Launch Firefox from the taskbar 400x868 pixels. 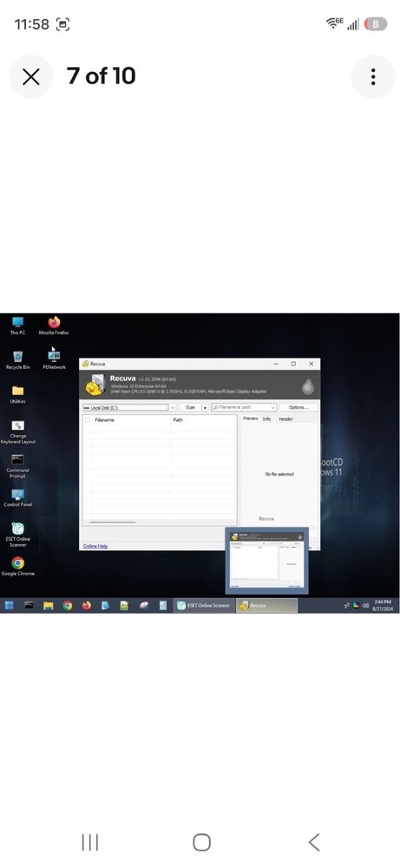coord(86,606)
